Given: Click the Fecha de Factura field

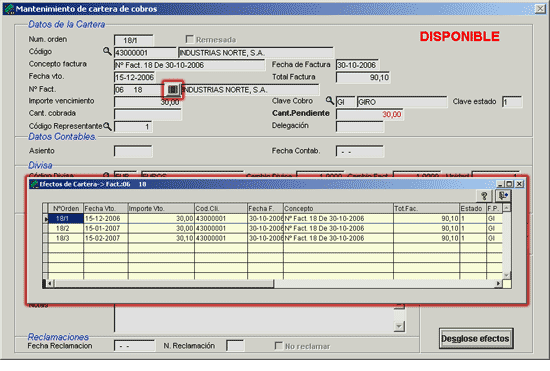Looking at the screenshot, I should tap(357, 65).
